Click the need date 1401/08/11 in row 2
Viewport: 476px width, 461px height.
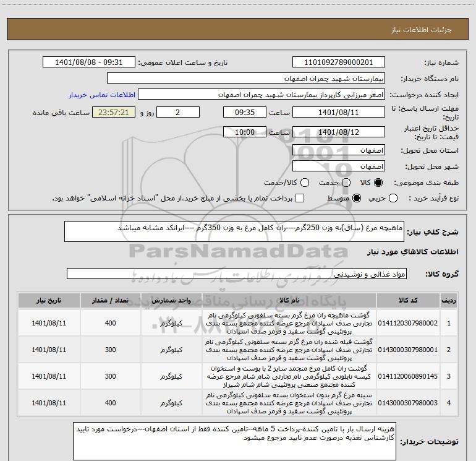click(x=49, y=350)
